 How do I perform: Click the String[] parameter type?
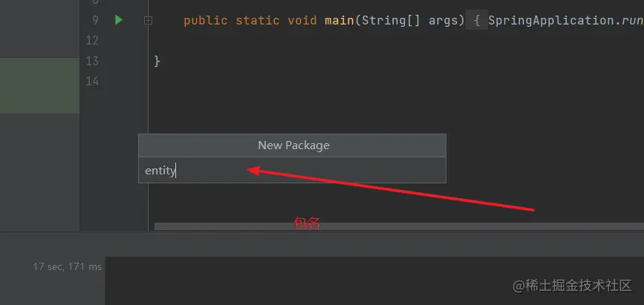(x=391, y=20)
